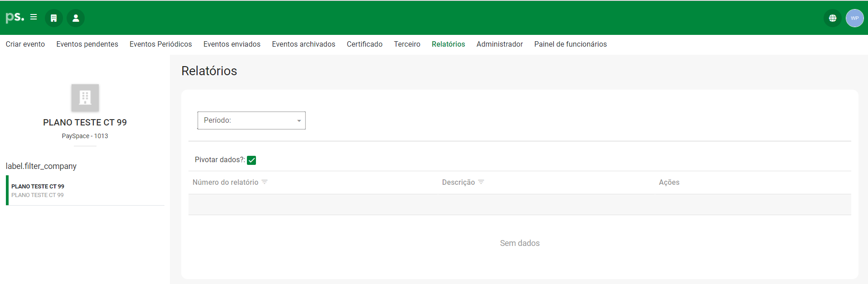Go to Eventos pendentes tab
The height and width of the screenshot is (284, 868).
(x=87, y=44)
